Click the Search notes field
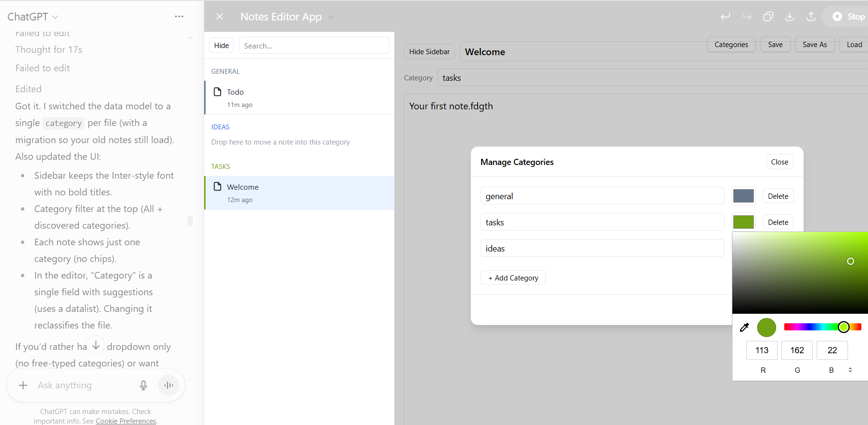The width and height of the screenshot is (868, 425). click(x=314, y=46)
